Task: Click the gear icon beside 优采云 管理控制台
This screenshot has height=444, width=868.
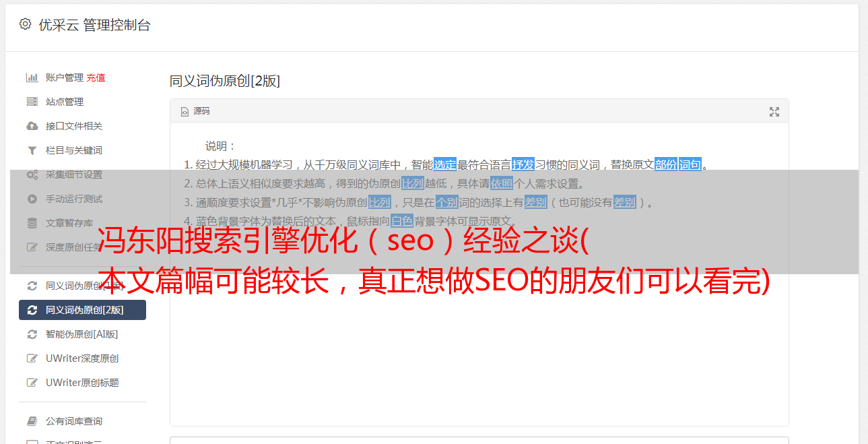Action: click(25, 24)
